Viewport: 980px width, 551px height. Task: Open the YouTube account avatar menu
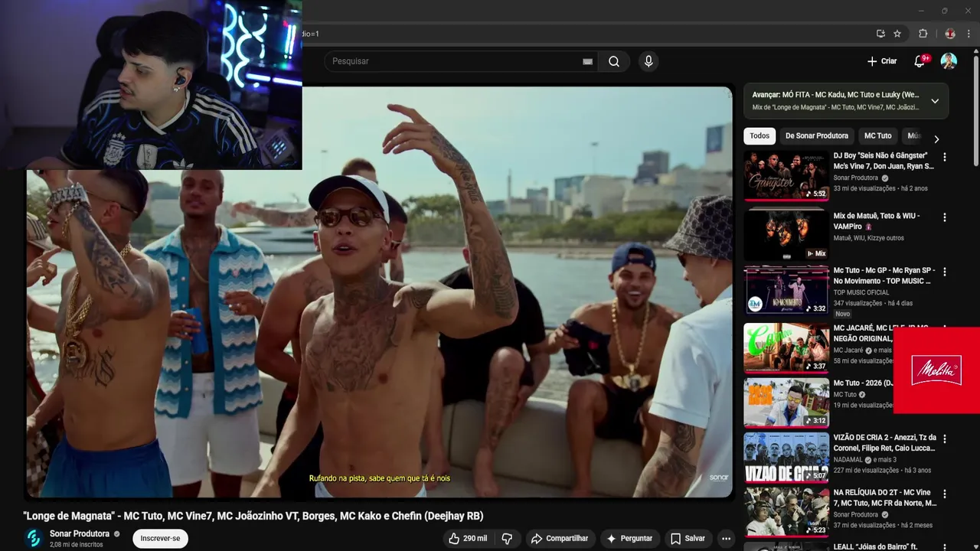(x=949, y=61)
